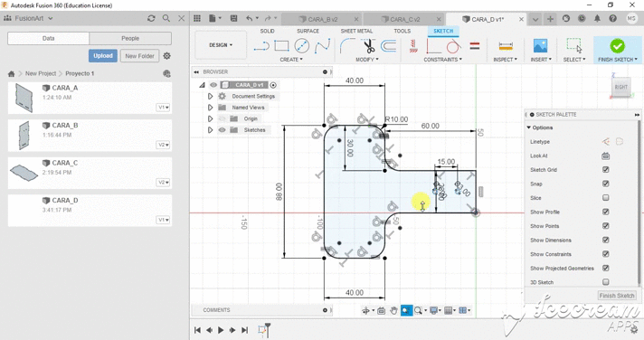Click Finish Sketch button in Sketch Palette
The height and width of the screenshot is (340, 644).
point(617,296)
